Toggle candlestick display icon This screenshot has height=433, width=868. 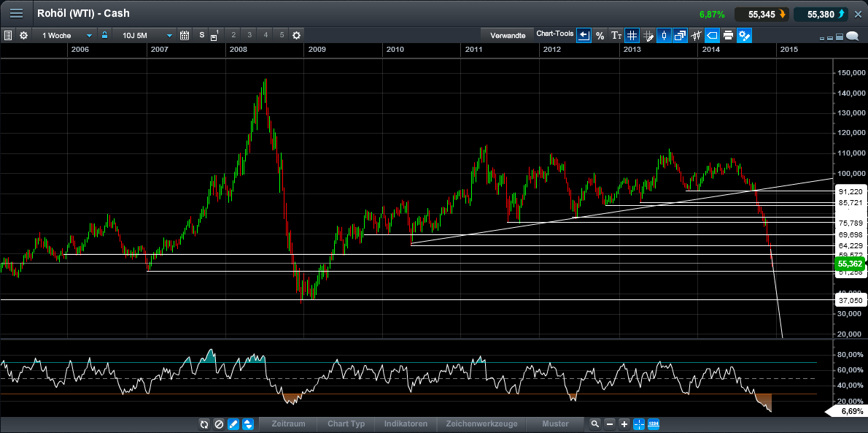[664, 36]
